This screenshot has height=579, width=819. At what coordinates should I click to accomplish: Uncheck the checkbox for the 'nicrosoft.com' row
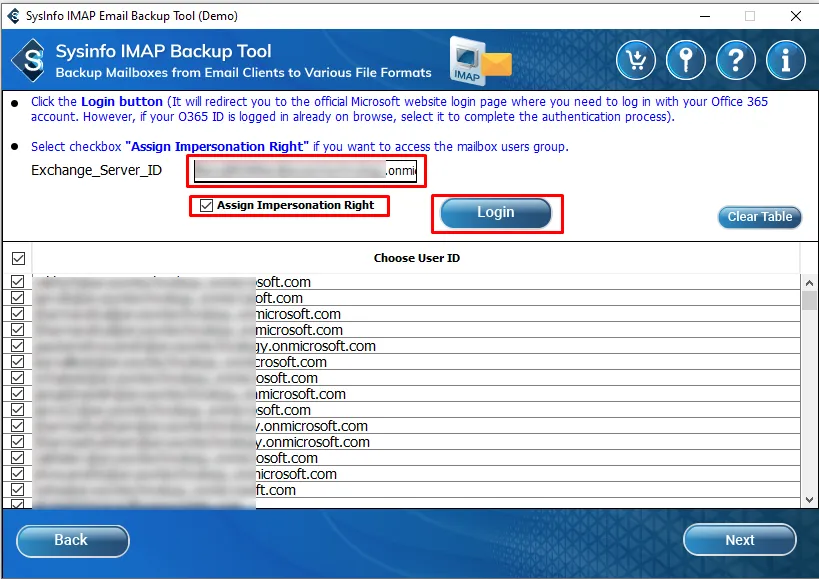point(17,474)
